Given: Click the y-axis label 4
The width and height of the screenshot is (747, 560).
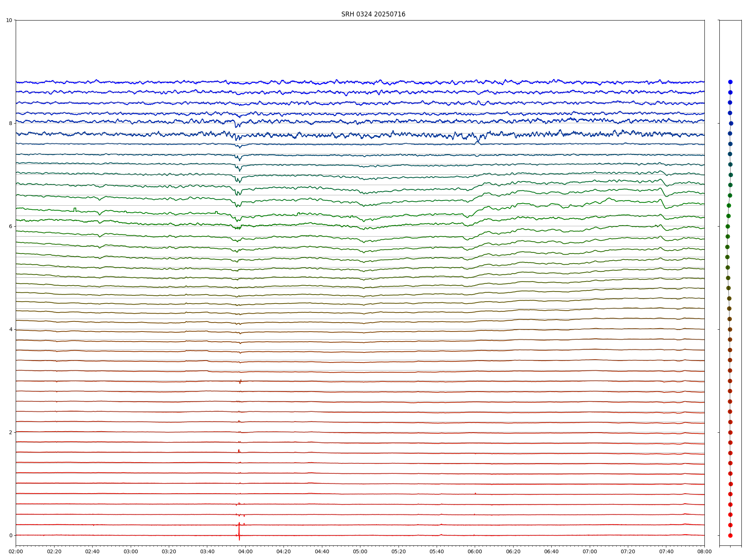Looking at the screenshot, I should 10,329.
